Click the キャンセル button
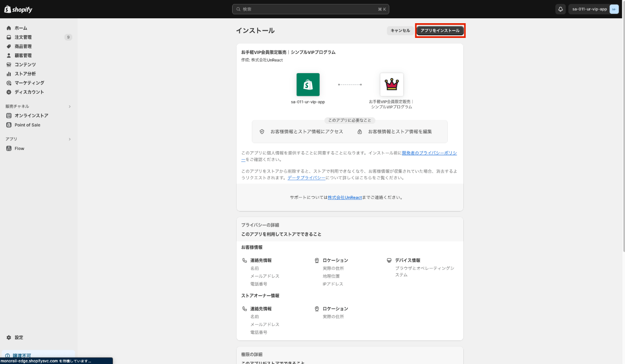Image resolution: width=625 pixels, height=364 pixels. pyautogui.click(x=400, y=30)
